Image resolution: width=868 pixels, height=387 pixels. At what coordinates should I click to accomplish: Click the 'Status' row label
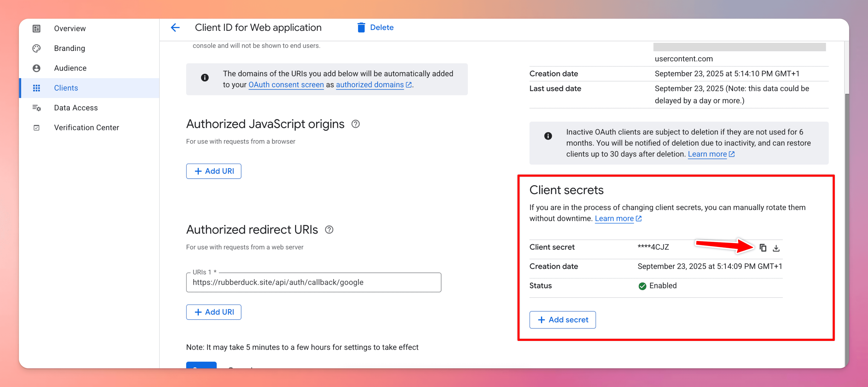pyautogui.click(x=541, y=286)
